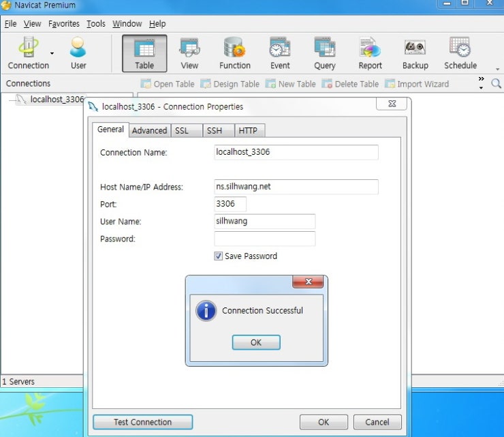Click Open Table in object toolbar
Image resolution: width=504 pixels, height=437 pixels.
[x=168, y=84]
